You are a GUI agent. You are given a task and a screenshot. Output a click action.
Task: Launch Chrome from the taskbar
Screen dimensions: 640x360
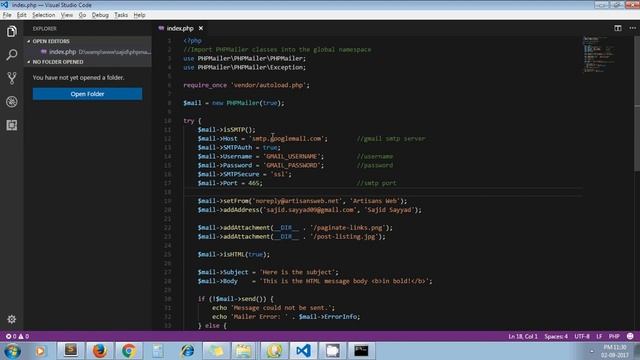pos(129,351)
